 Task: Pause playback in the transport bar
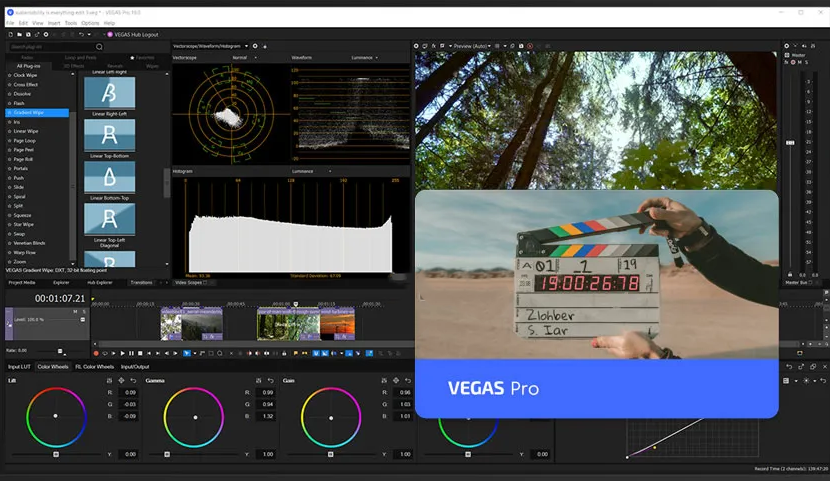131,353
